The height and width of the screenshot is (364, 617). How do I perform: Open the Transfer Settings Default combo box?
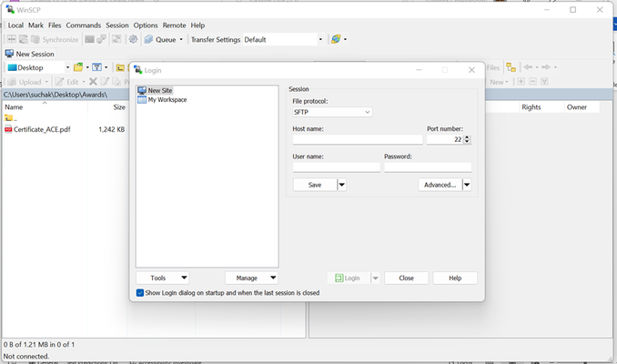[283, 39]
